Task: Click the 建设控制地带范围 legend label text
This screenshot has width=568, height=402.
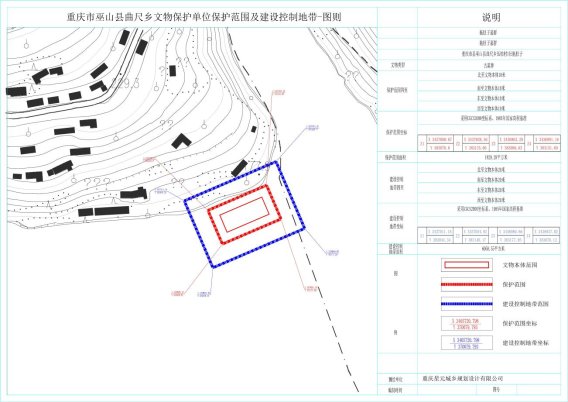Action: [525, 304]
